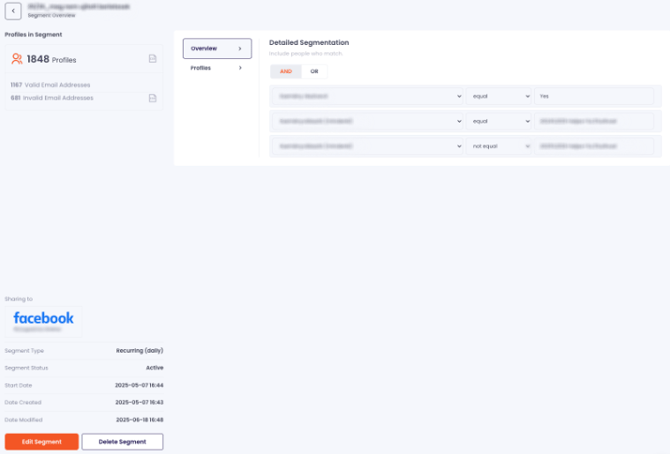Click chevron arrow on Overview tab
The image size is (670, 454).
239,48
